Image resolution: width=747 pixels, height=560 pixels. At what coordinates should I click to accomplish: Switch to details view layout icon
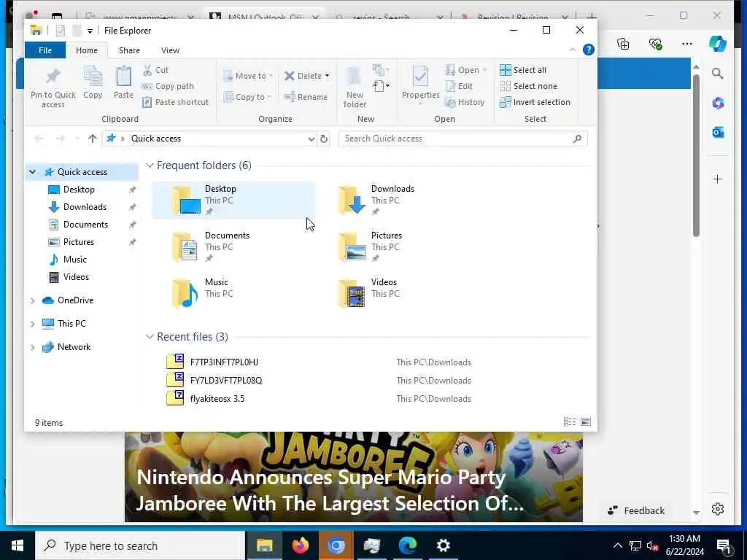click(570, 422)
